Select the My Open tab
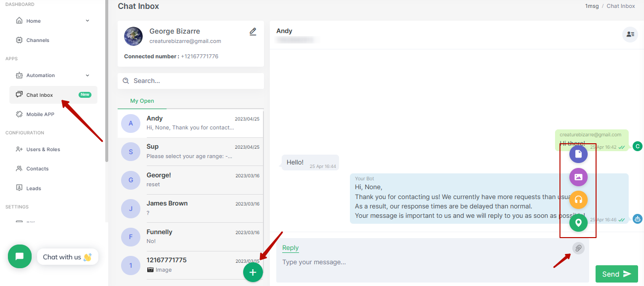 pos(142,101)
